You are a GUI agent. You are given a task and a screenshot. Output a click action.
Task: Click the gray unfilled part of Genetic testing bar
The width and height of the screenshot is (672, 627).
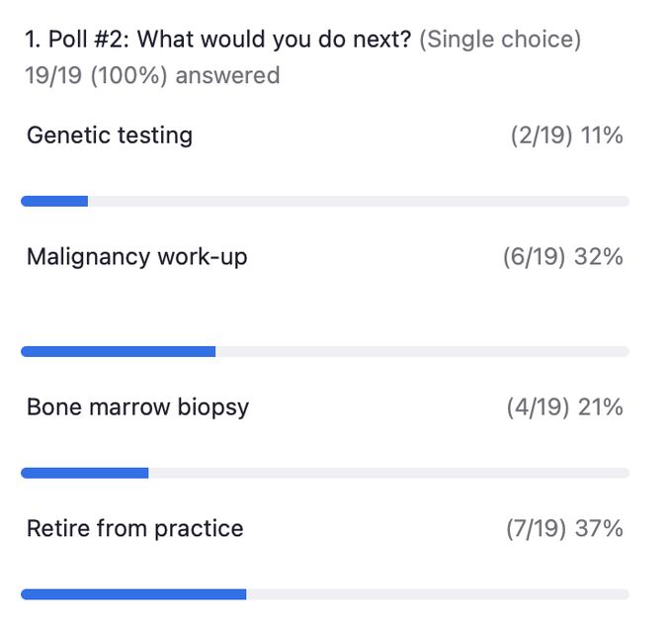point(359,201)
